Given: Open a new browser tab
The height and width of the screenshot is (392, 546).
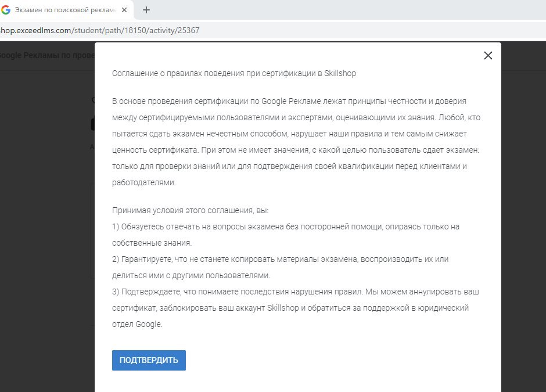Looking at the screenshot, I should pos(146,10).
